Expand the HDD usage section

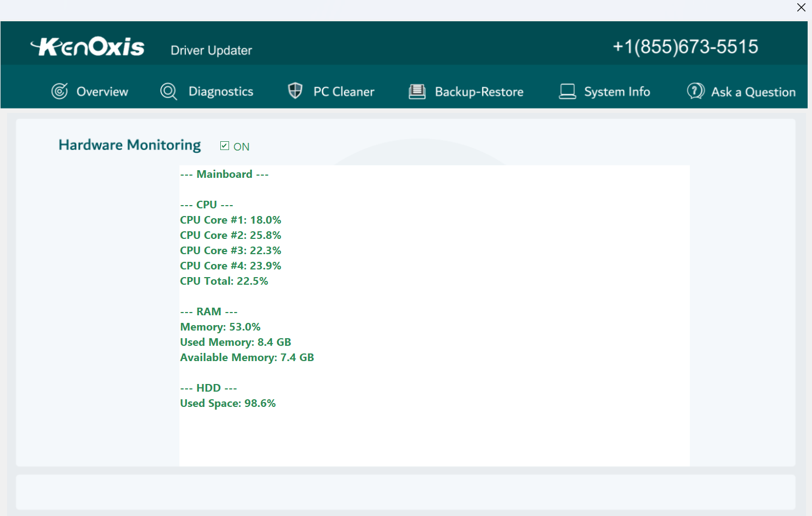point(209,387)
